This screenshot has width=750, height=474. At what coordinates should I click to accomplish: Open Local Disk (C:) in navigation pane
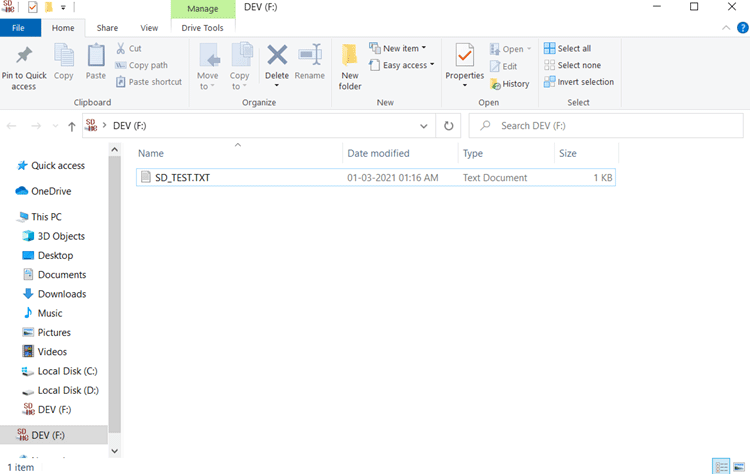click(67, 371)
